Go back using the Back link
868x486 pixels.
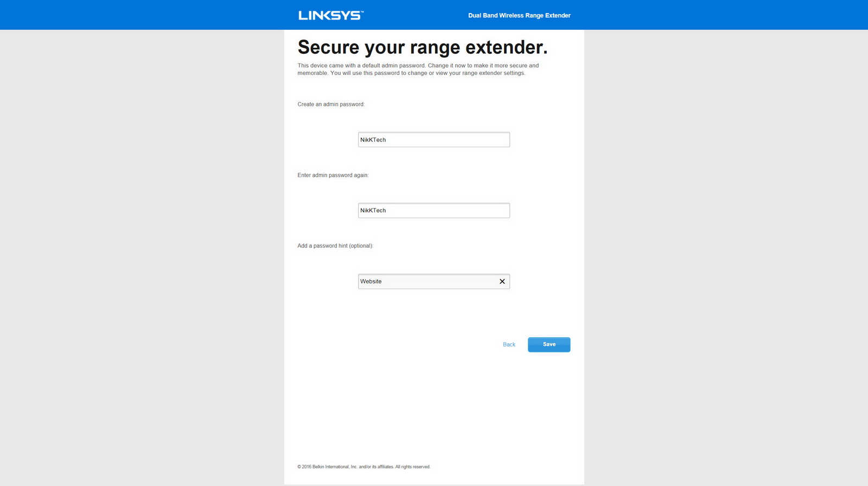(x=509, y=345)
